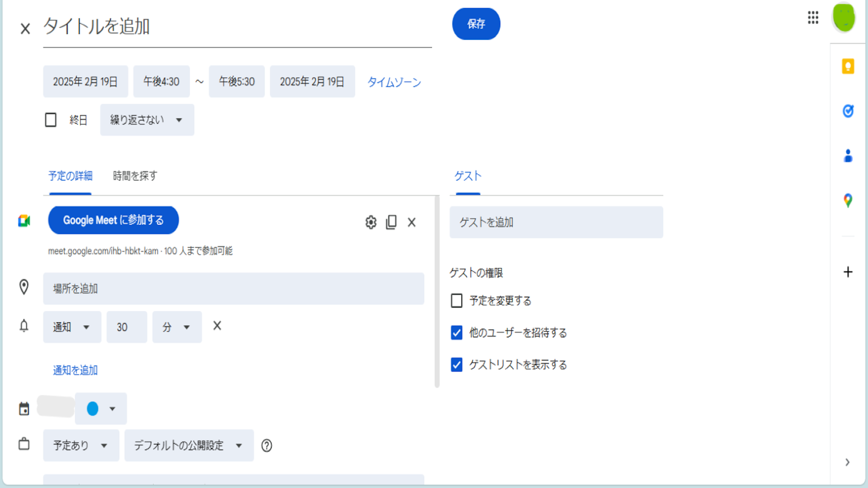The width and height of the screenshot is (868, 488).
Task: Open Contacts in side panel
Action: point(848,156)
